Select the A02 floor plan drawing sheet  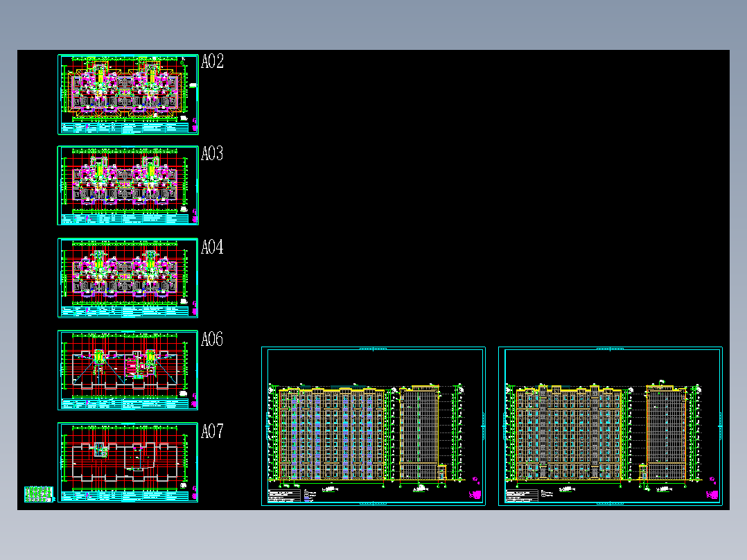click(128, 94)
